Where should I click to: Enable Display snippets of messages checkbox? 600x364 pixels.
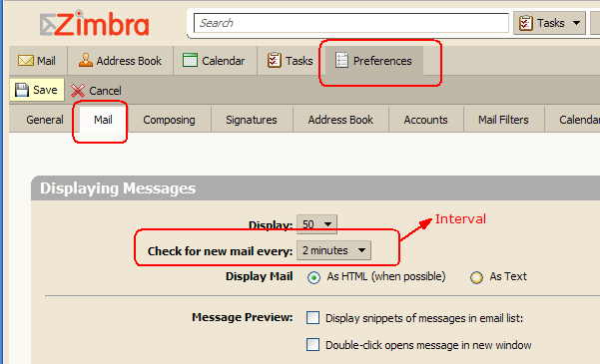[312, 318]
